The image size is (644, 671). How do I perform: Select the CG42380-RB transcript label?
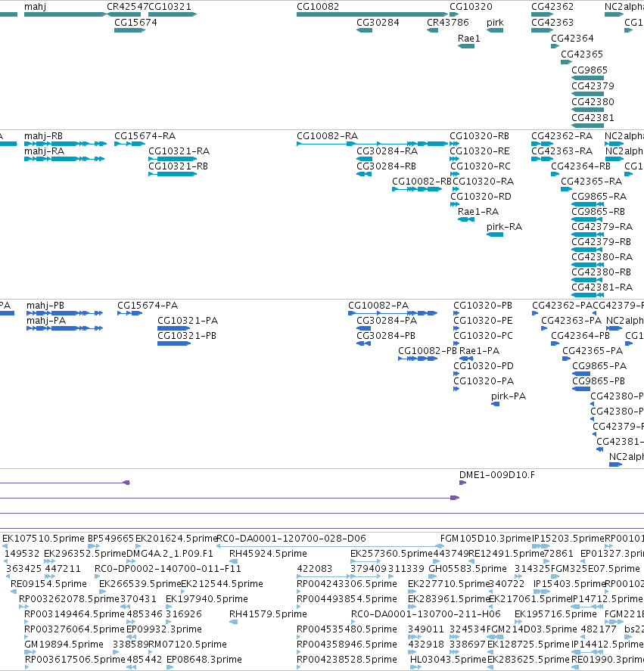pyautogui.click(x=601, y=272)
